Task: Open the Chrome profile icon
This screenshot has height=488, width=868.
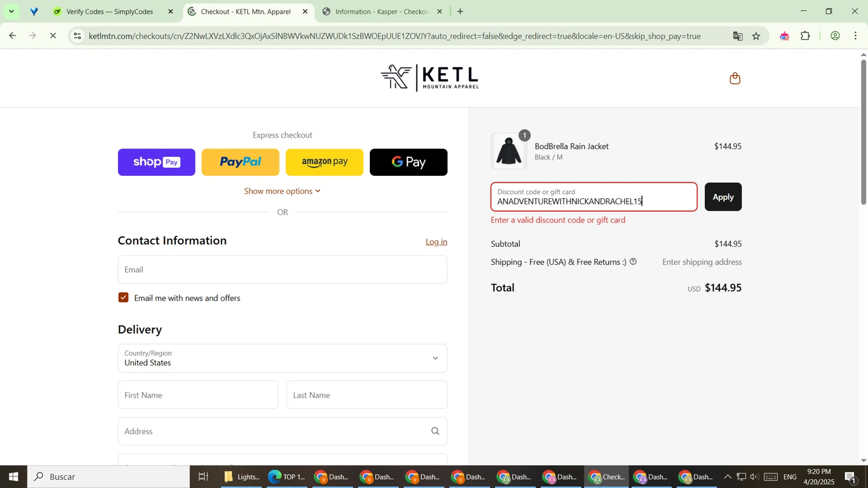Action: [835, 36]
